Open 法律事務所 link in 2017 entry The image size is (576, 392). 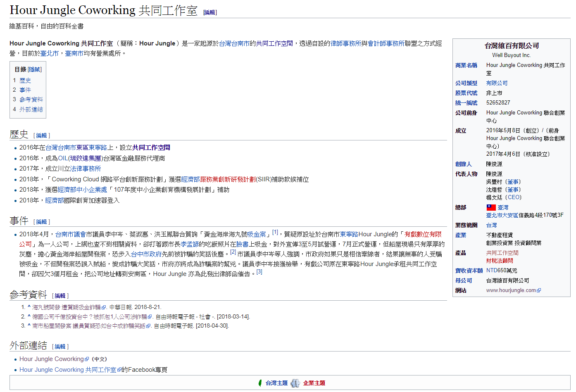click(x=86, y=169)
